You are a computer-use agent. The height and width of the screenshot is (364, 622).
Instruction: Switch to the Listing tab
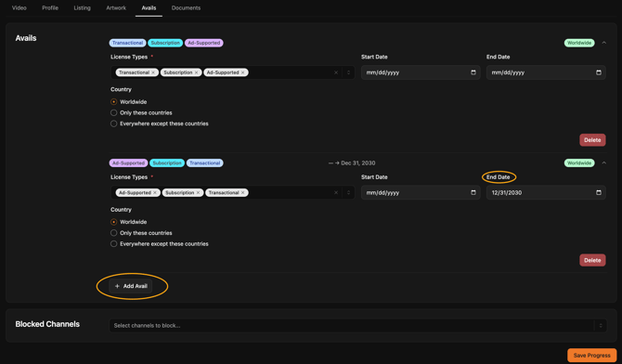point(82,8)
